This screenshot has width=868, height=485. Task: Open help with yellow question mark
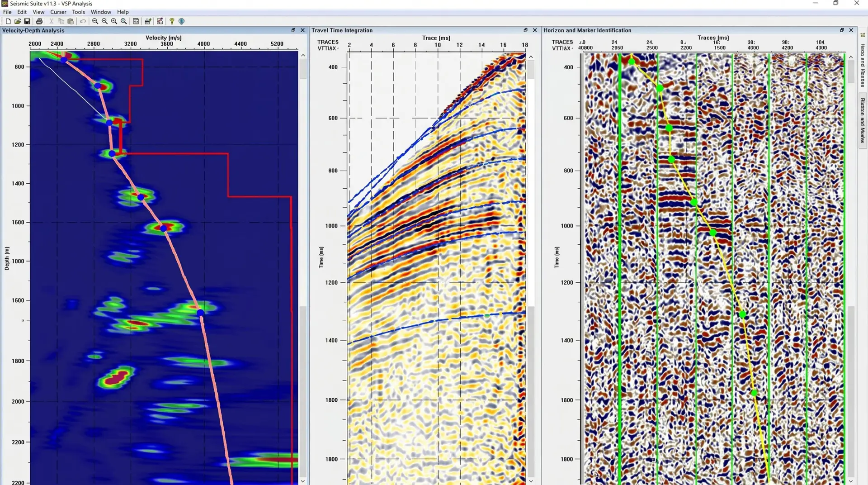[x=172, y=21]
